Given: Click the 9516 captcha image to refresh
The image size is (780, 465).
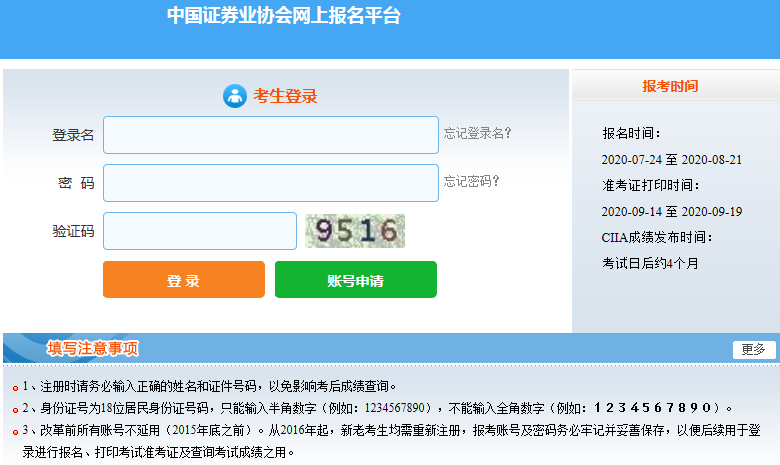Looking at the screenshot, I should pyautogui.click(x=355, y=231).
